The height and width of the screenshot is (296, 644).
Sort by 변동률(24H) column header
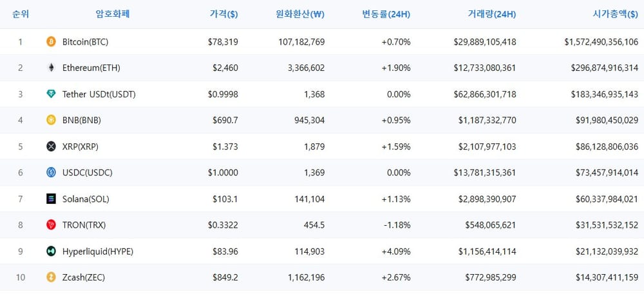coord(386,14)
